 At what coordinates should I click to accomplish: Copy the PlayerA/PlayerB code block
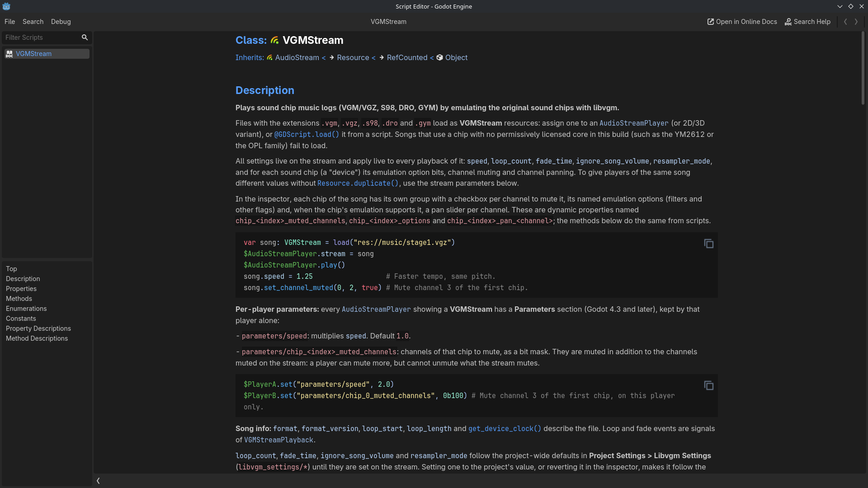[x=708, y=385]
